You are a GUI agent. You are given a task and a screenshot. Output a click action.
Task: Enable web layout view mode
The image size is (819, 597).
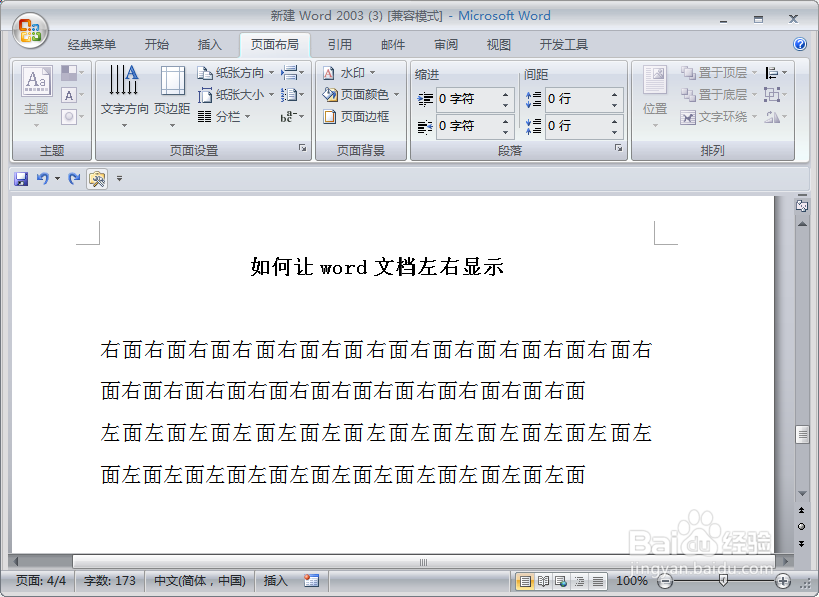pos(560,580)
